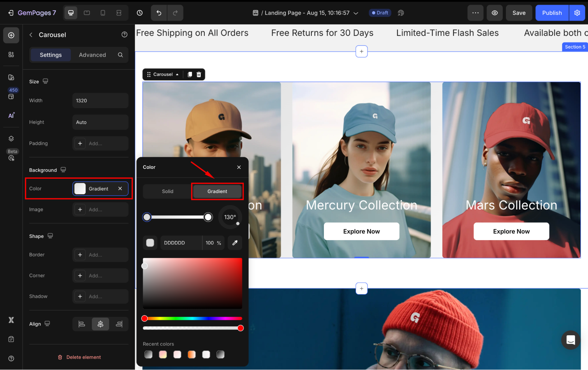Open the version history clock icon
This screenshot has width=588, height=370.
[140, 13]
